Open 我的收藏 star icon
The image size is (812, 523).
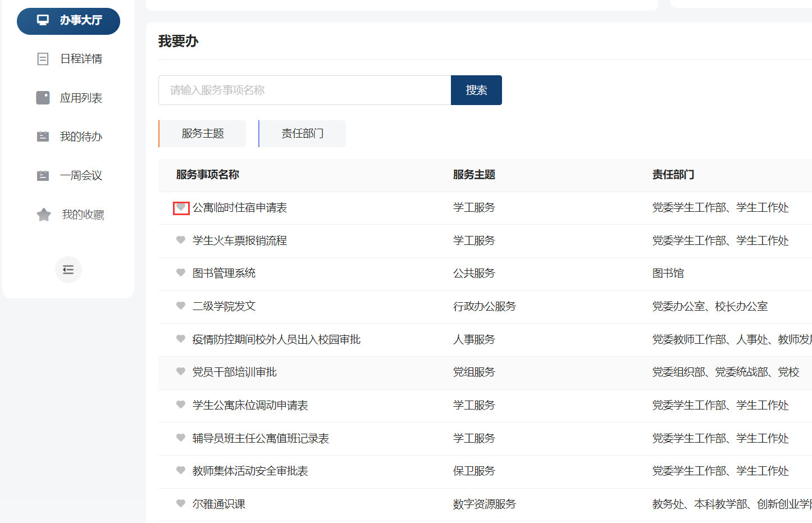coord(44,215)
